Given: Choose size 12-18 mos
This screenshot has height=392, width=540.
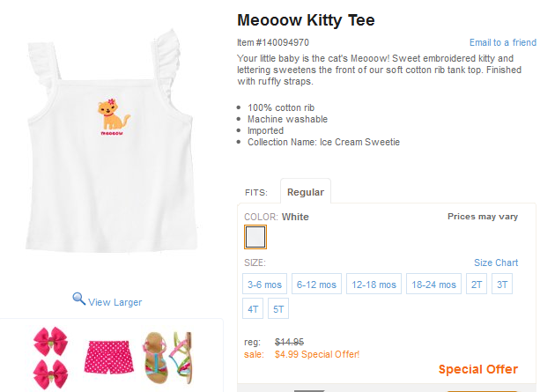Looking at the screenshot, I should pyautogui.click(x=374, y=285).
